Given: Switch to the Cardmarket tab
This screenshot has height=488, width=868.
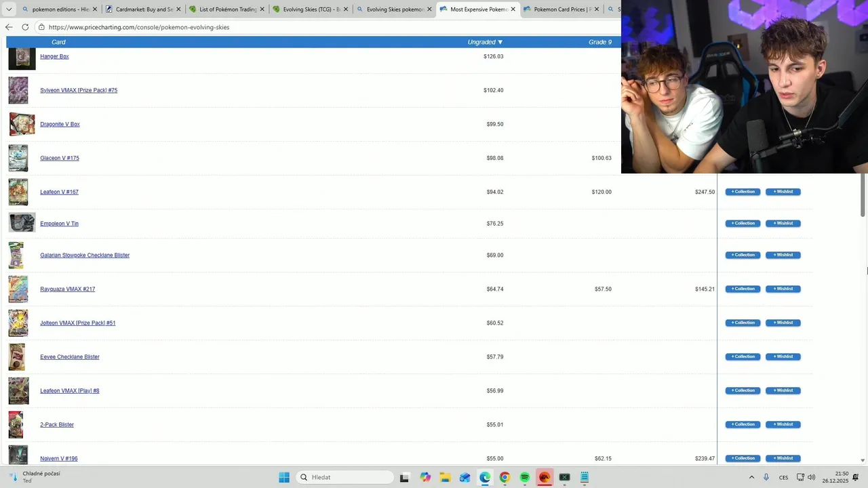Looking at the screenshot, I should pos(142,9).
